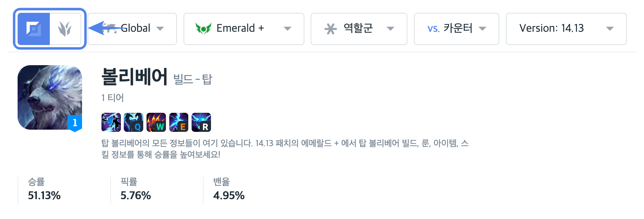The height and width of the screenshot is (219, 644).
Task: Click the world map icon beside Global
Action: [x=109, y=28]
